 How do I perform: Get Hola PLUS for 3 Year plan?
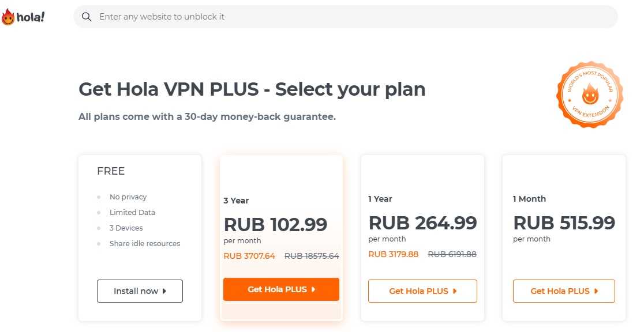[281, 289]
